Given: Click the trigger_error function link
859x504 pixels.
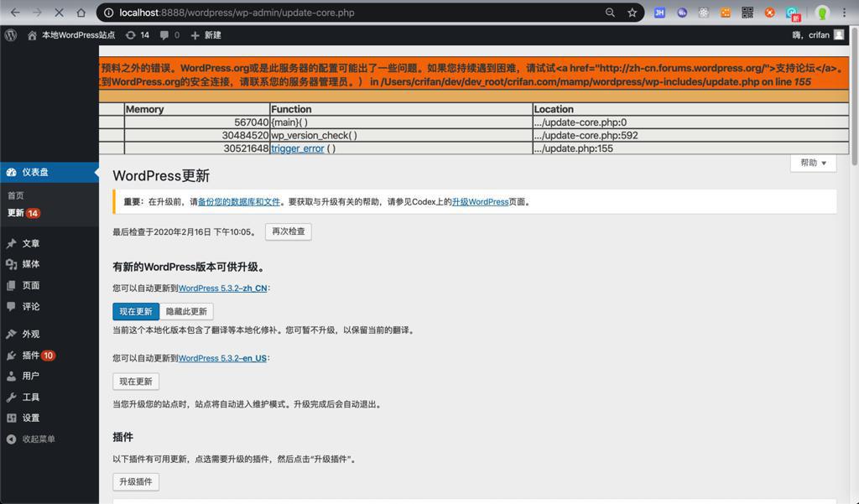Looking at the screenshot, I should tap(298, 148).
